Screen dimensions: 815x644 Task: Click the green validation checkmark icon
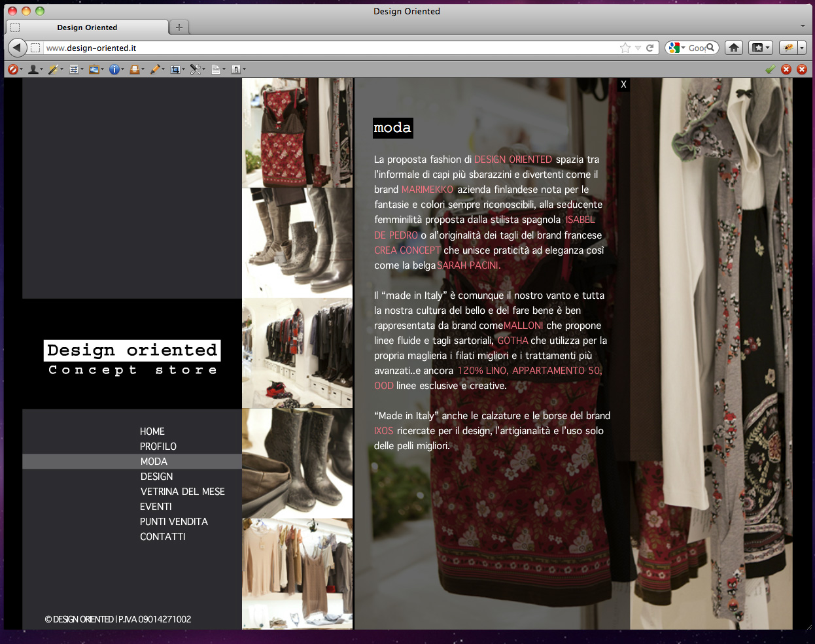click(x=771, y=69)
